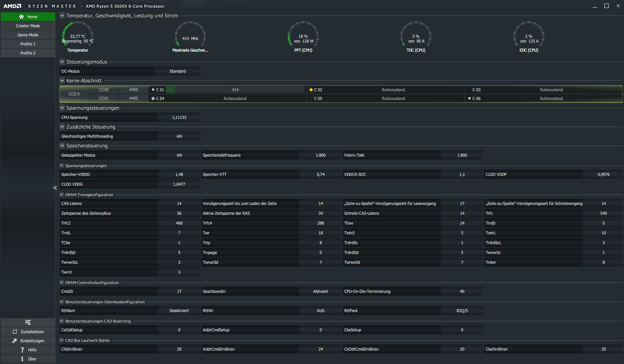Click the reset icon beside Zurücksetzen
This screenshot has width=624, height=364.
tap(15, 332)
